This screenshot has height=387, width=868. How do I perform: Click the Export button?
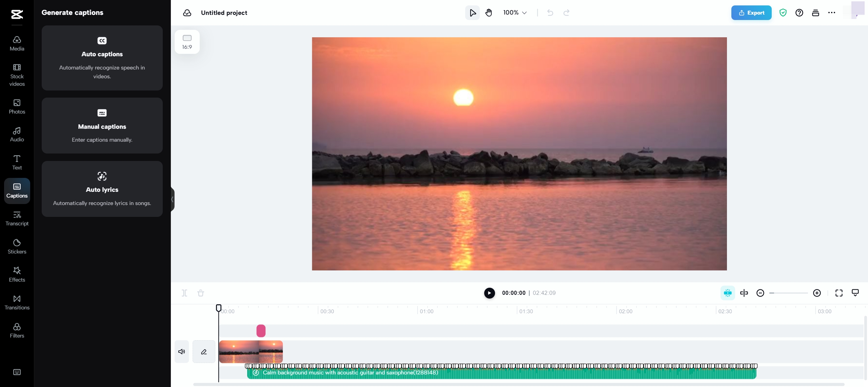pos(751,13)
